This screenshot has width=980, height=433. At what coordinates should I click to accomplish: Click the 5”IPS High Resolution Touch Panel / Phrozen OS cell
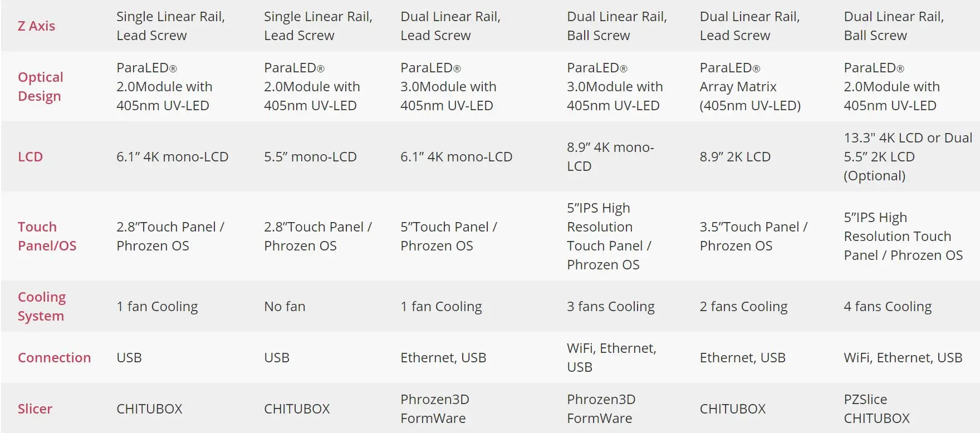(903, 236)
